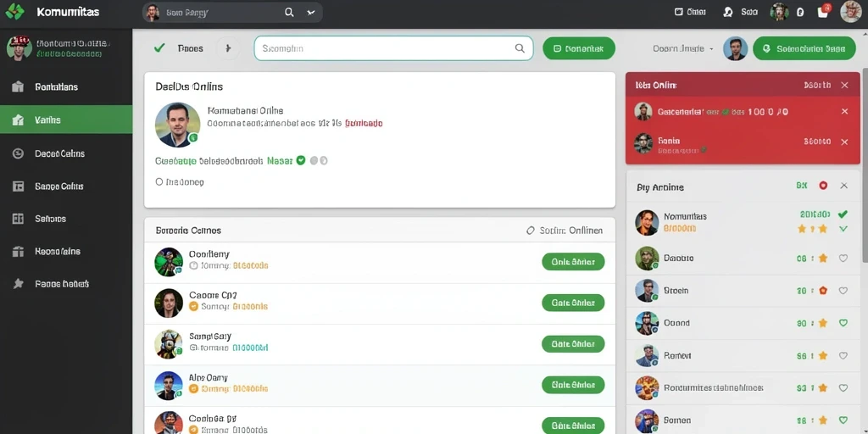This screenshot has width=868, height=434.
Task: Click the red badge icon in Stroein row
Action: pyautogui.click(x=822, y=290)
